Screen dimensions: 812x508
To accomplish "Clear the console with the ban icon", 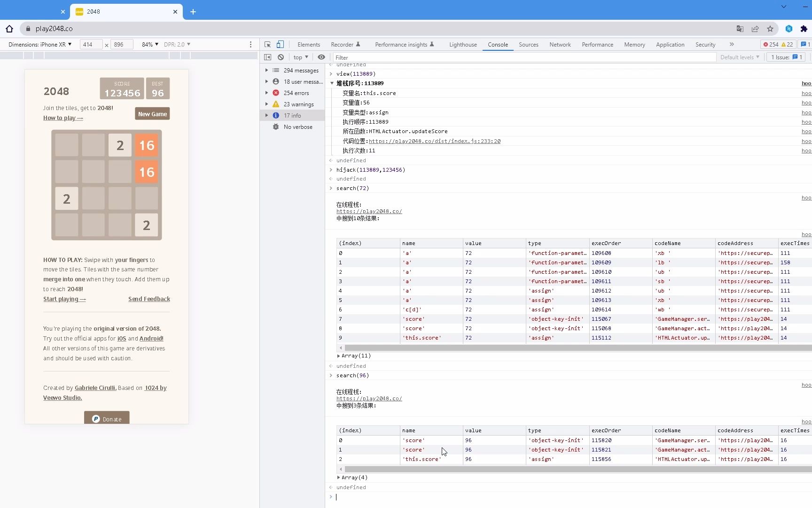I will [281, 57].
